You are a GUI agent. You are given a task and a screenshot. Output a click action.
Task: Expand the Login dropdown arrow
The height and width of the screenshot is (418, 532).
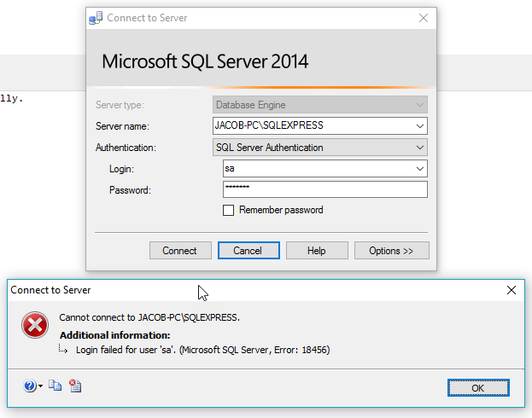click(419, 169)
